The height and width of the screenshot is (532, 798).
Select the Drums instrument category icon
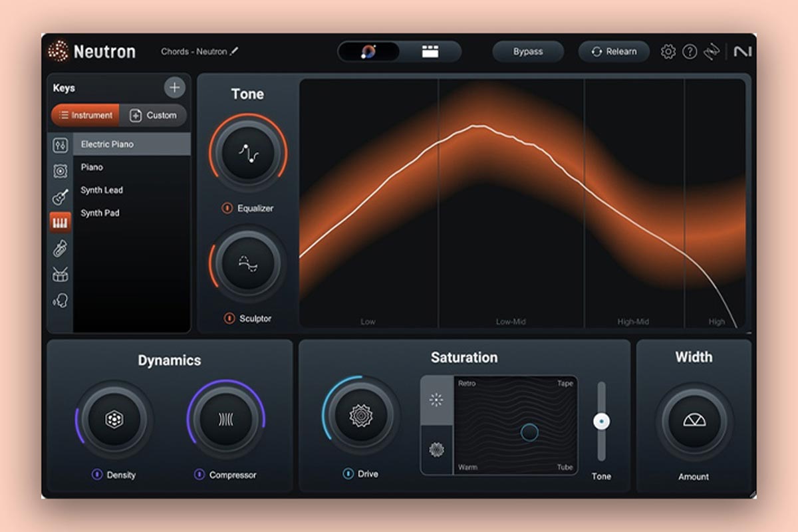point(60,273)
